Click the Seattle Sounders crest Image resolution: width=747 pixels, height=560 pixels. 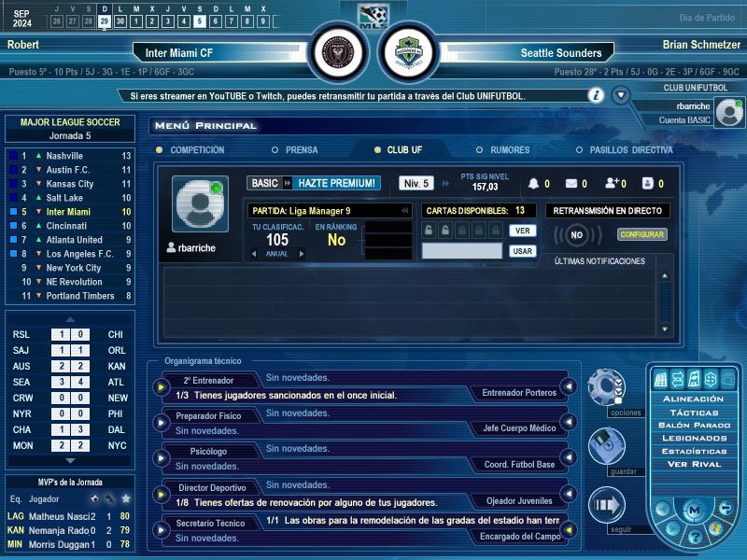click(x=409, y=50)
